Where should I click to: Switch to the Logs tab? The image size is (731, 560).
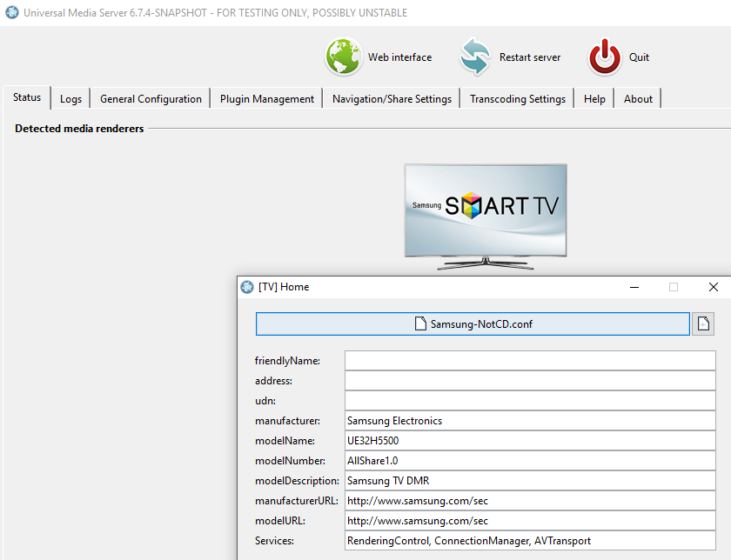click(70, 99)
